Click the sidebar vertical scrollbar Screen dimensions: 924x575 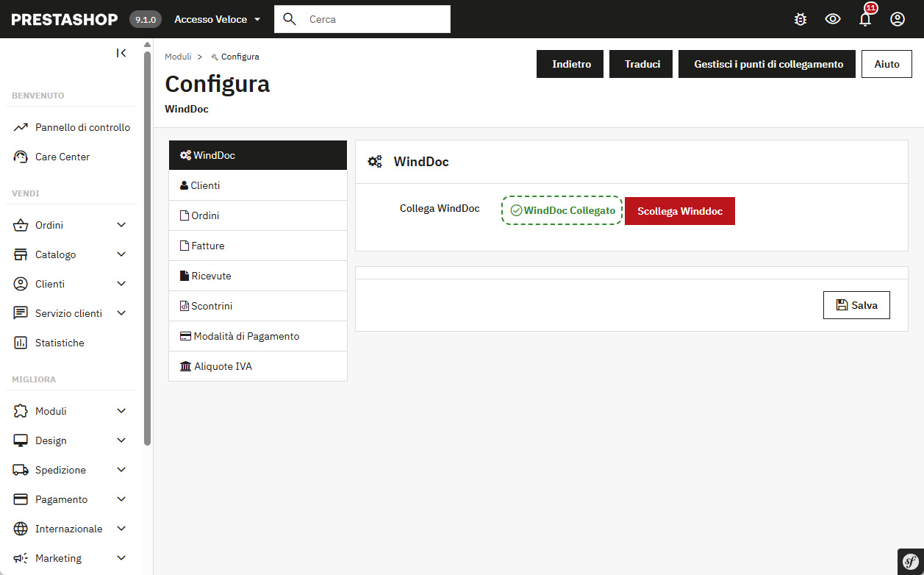(x=147, y=247)
